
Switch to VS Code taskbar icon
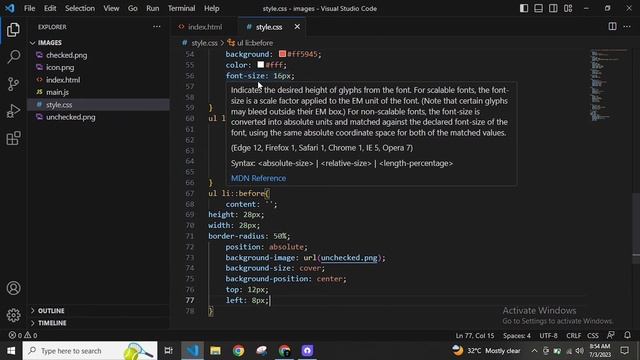192,351
